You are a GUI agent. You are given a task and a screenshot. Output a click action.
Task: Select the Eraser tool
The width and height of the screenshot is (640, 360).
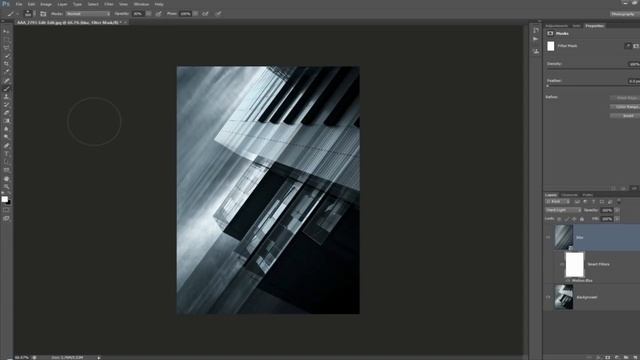(6, 113)
